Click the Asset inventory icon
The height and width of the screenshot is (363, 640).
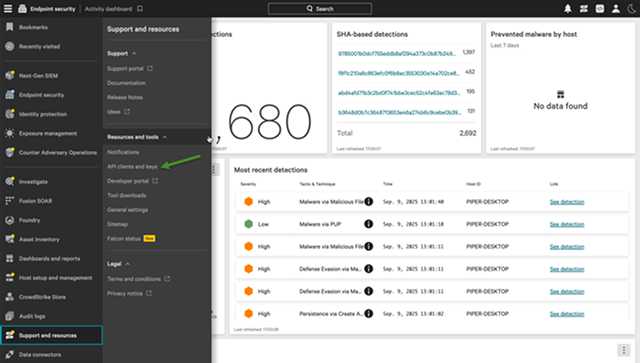point(9,239)
